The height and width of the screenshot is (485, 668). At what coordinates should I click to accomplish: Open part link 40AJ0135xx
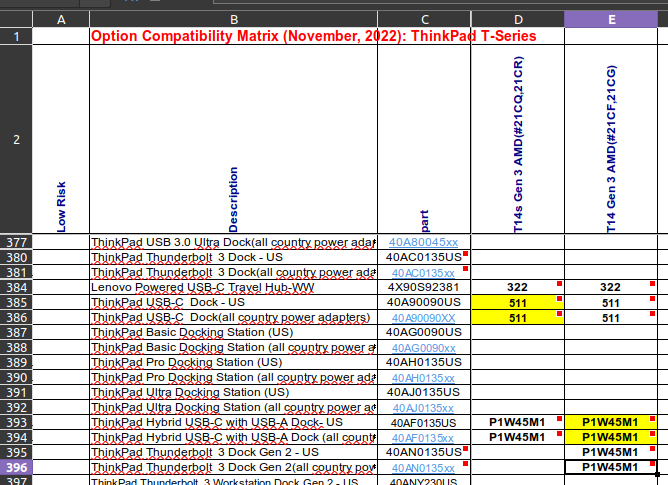pyautogui.click(x=423, y=408)
